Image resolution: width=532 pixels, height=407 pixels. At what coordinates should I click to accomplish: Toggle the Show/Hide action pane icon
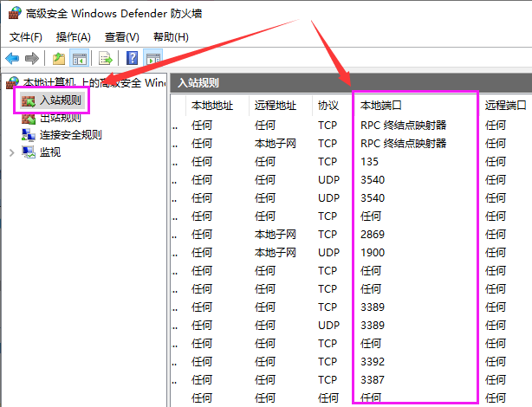(153, 58)
